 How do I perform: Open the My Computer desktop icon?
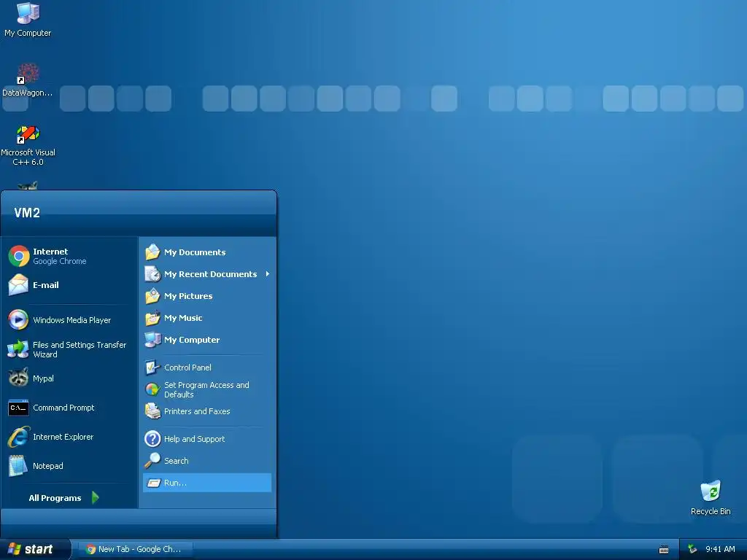tap(28, 13)
